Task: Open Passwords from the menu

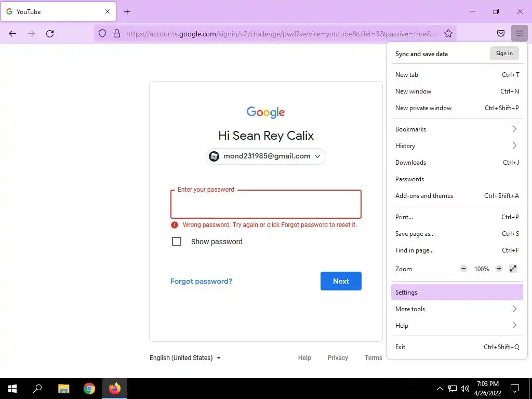Action: pyautogui.click(x=457, y=179)
